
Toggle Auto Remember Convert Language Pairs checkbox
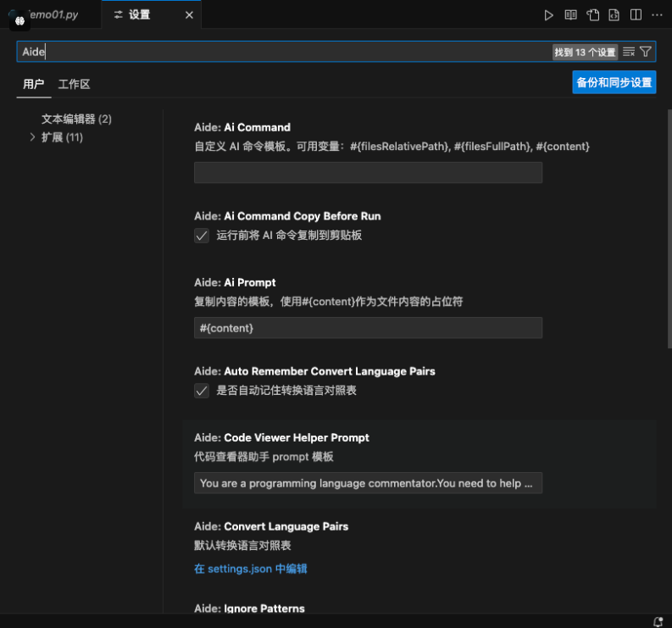point(202,391)
